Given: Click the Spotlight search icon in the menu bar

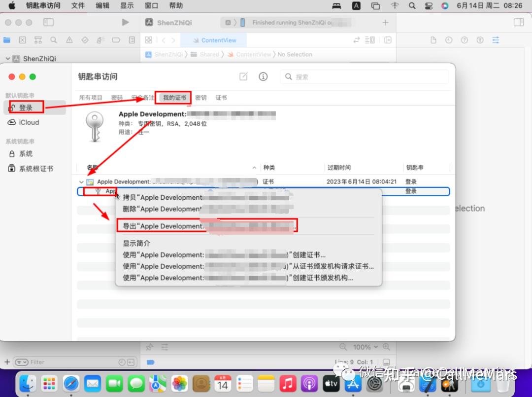Looking at the screenshot, I should (x=412, y=5).
